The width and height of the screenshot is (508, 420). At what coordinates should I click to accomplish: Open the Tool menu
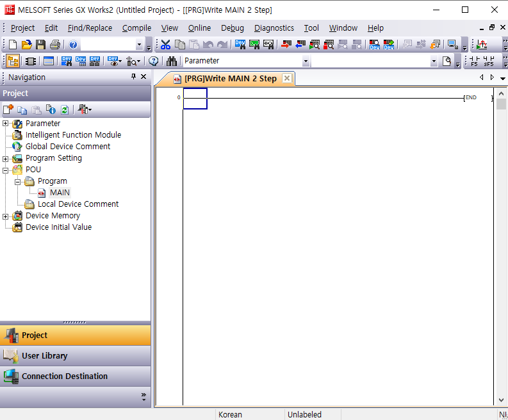pos(311,28)
